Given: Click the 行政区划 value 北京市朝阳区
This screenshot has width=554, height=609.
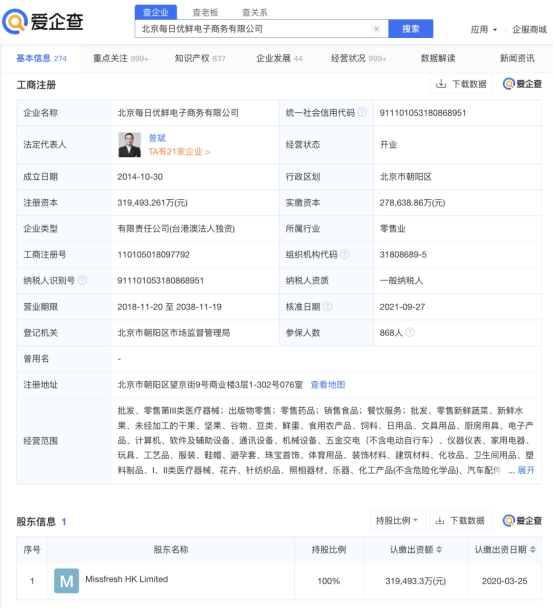Looking at the screenshot, I should pyautogui.click(x=406, y=177).
